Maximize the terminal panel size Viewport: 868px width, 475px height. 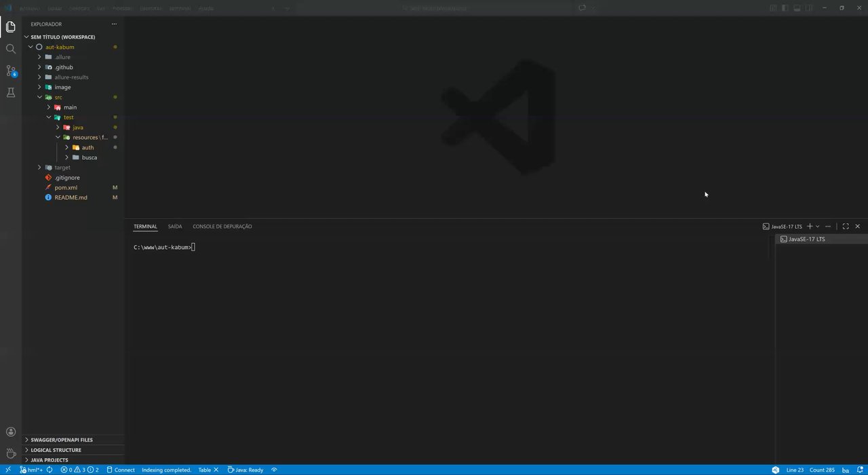pyautogui.click(x=846, y=226)
